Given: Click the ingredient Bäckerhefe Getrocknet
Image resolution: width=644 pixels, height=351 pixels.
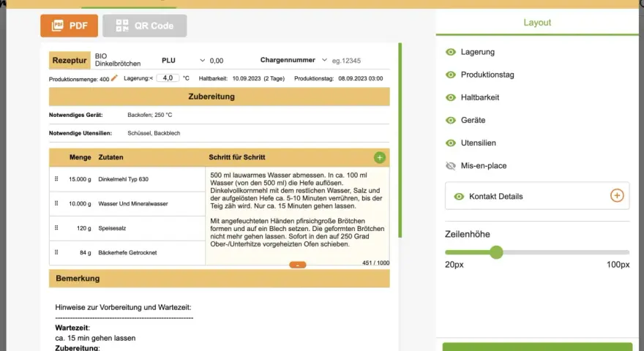Looking at the screenshot, I should [127, 252].
